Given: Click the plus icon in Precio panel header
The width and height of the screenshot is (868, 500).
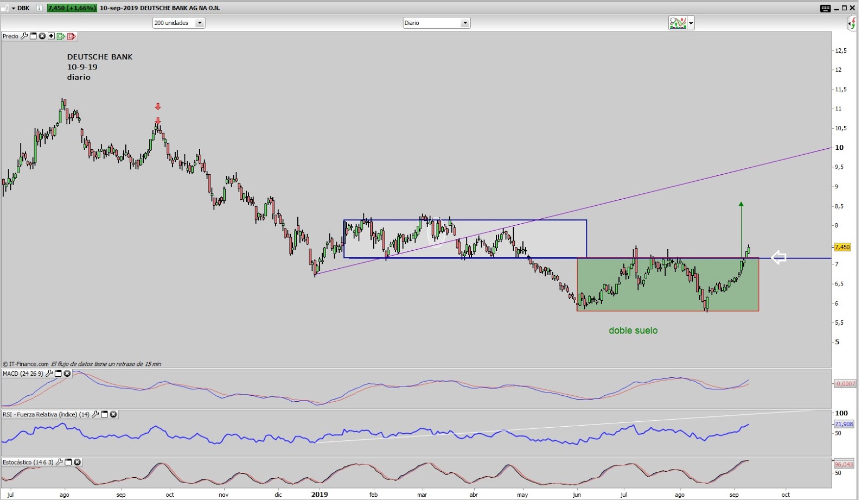Looking at the screenshot, I should [51, 36].
